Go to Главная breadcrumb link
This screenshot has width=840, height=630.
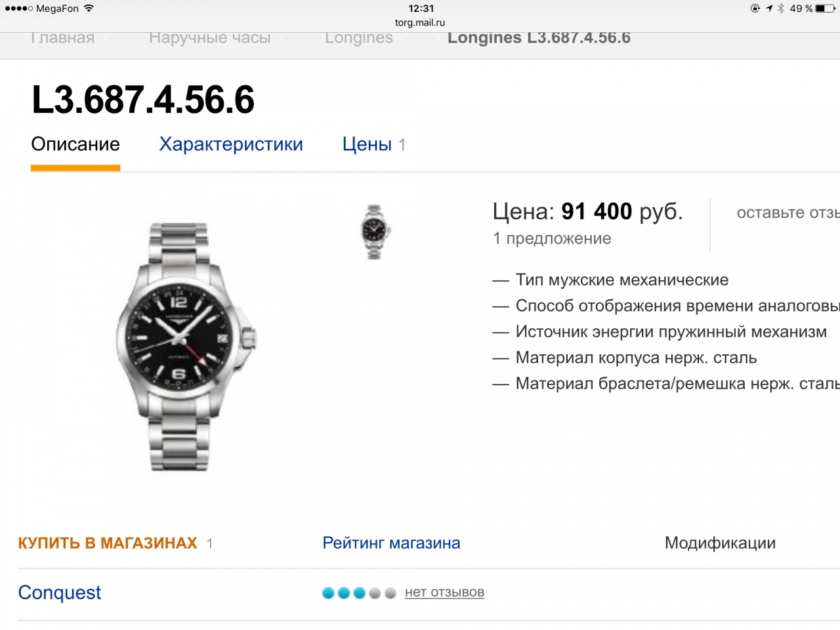click(x=62, y=38)
